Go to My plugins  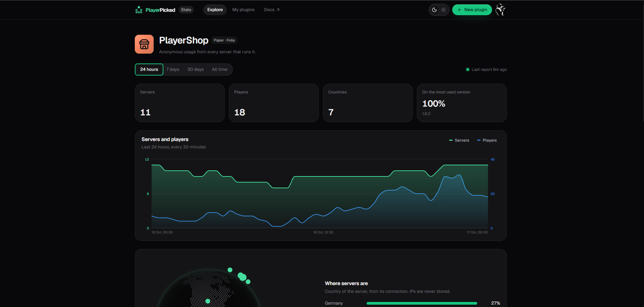[x=243, y=10]
